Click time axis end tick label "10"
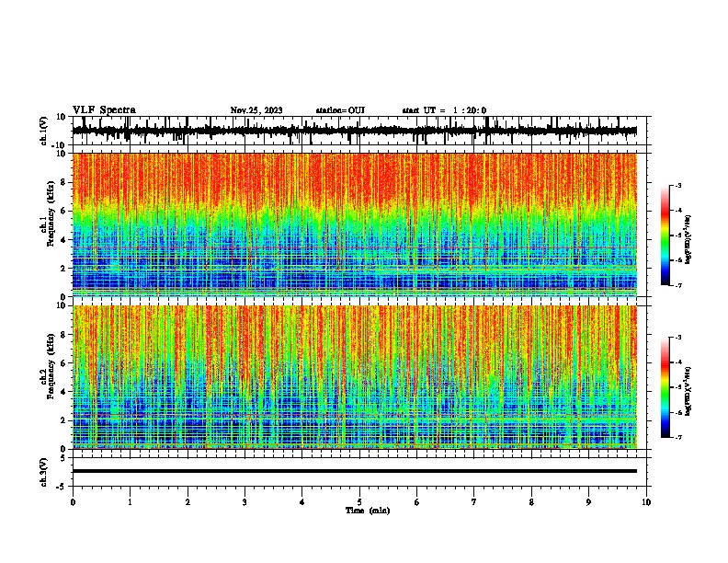 click(x=646, y=502)
